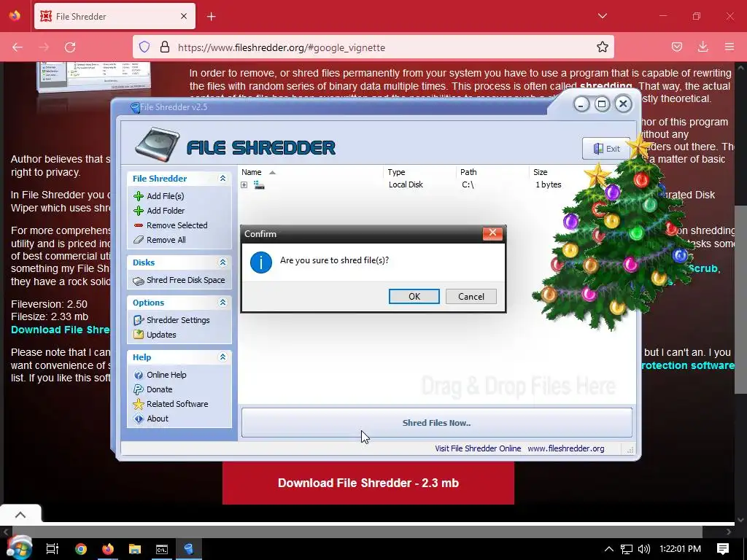Open the Firefox list all tabs chevron
This screenshot has width=747, height=560.
click(x=602, y=16)
